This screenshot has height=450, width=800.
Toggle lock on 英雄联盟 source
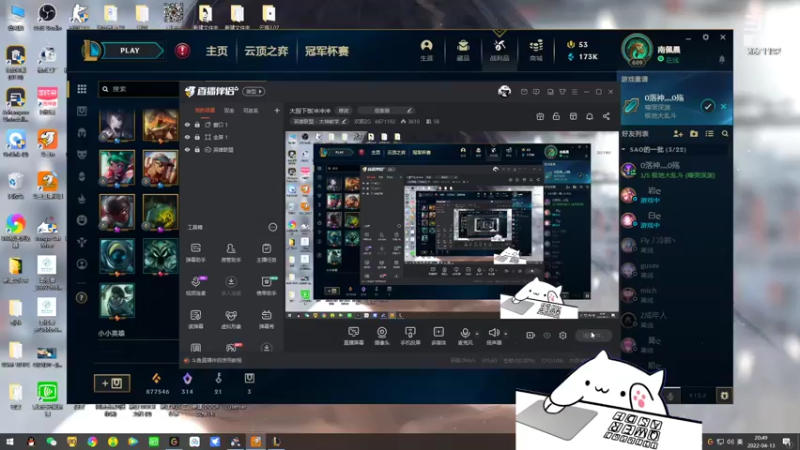pos(197,150)
